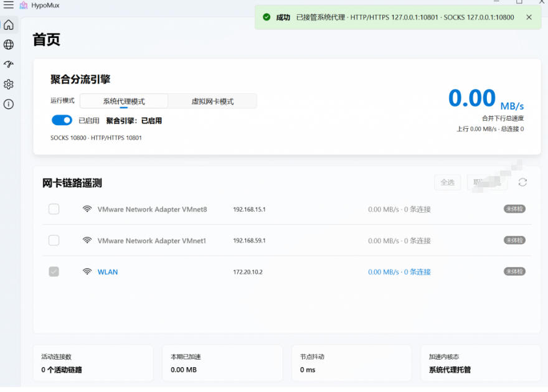Click the VMnet8 Wi-Fi signal icon
This screenshot has width=548, height=392.
coord(87,209)
